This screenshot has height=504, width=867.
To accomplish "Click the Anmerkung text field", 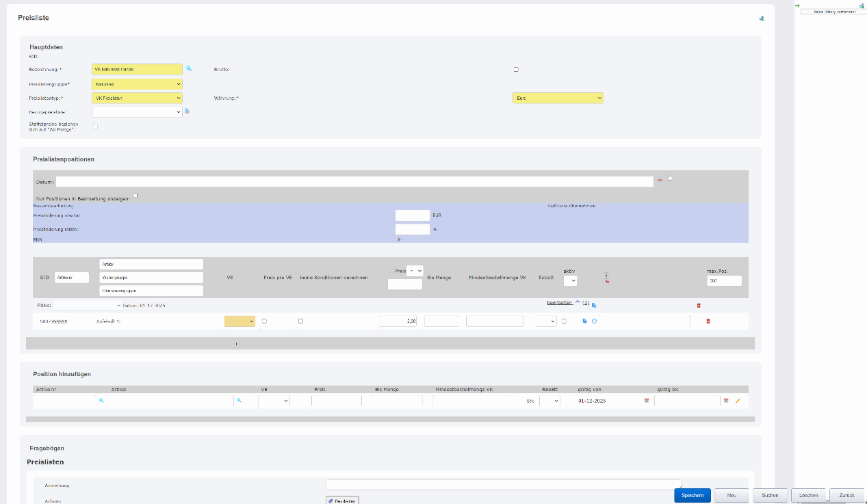I will click(504, 485).
